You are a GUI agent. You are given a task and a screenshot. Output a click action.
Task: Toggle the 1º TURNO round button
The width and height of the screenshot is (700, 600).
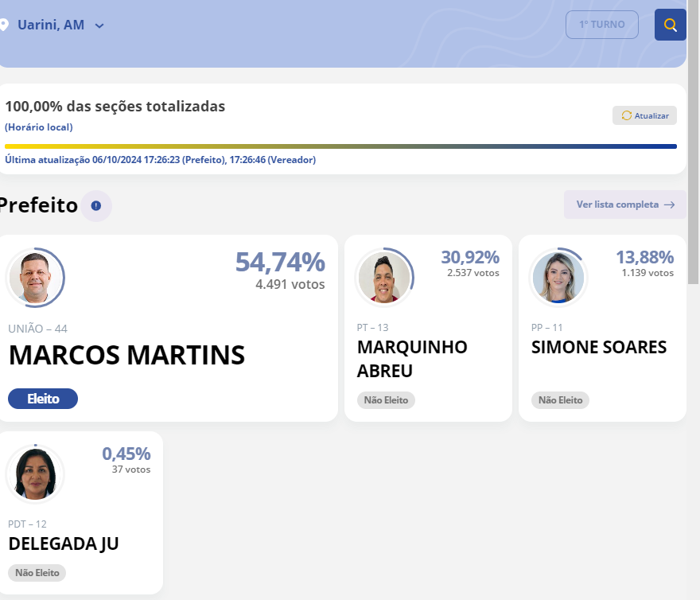[x=601, y=25]
